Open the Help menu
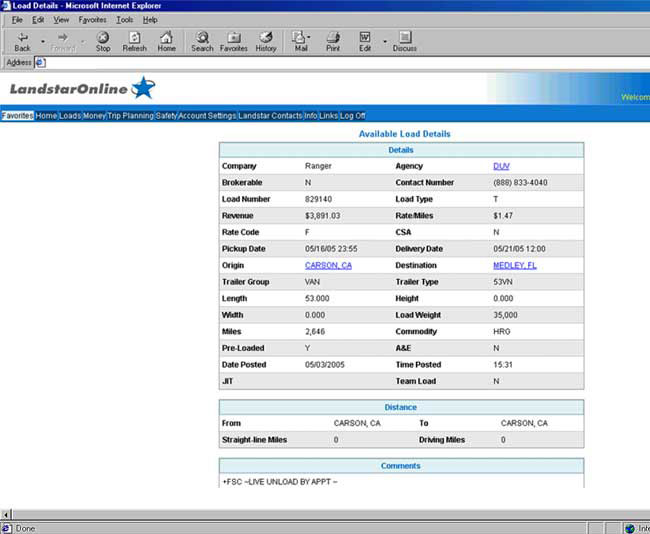 tap(150, 19)
